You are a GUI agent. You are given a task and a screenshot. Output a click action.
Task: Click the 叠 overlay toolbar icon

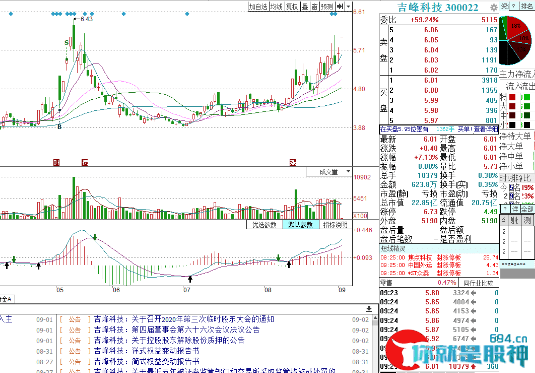305,6
